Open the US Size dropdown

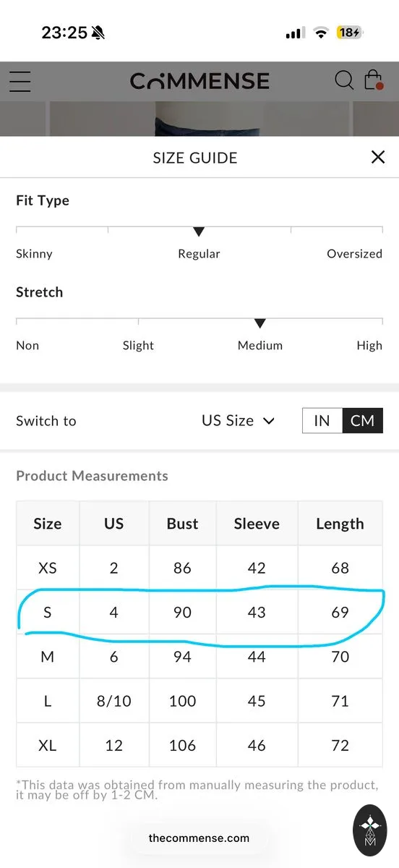click(238, 420)
